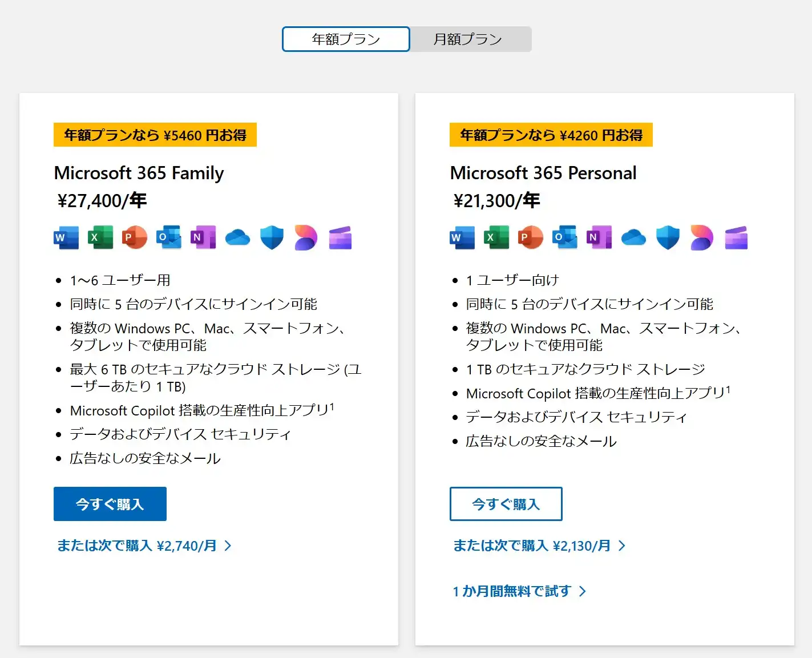Open または次で購入 ¥2,740/月 link
812x658 pixels.
click(137, 546)
